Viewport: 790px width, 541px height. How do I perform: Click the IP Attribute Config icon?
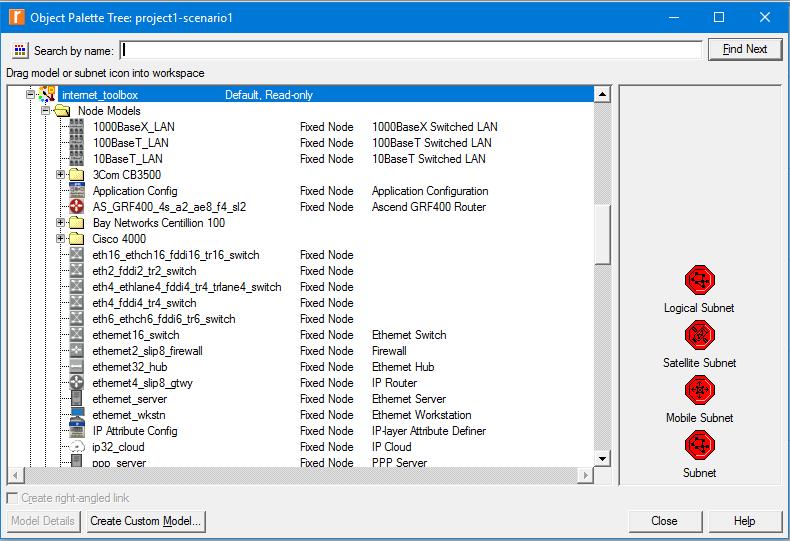click(77, 431)
